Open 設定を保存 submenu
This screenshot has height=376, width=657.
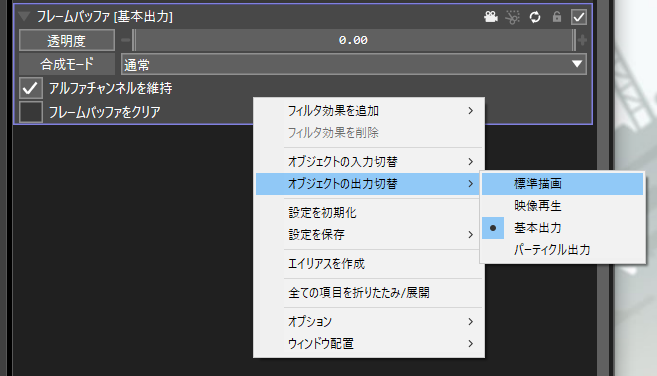coord(369,234)
